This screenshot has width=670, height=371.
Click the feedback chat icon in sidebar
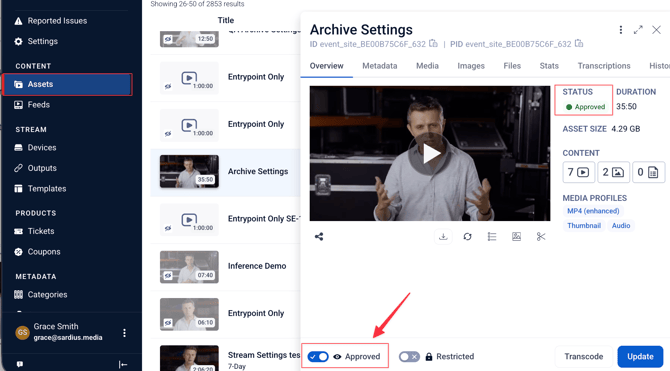coord(20,364)
